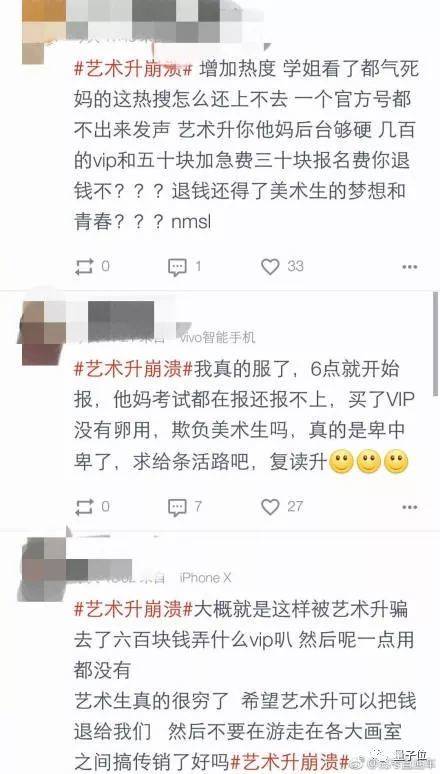Click the vivo智能手机 source label
Viewport: 440px width, 774px height.
coord(217,338)
